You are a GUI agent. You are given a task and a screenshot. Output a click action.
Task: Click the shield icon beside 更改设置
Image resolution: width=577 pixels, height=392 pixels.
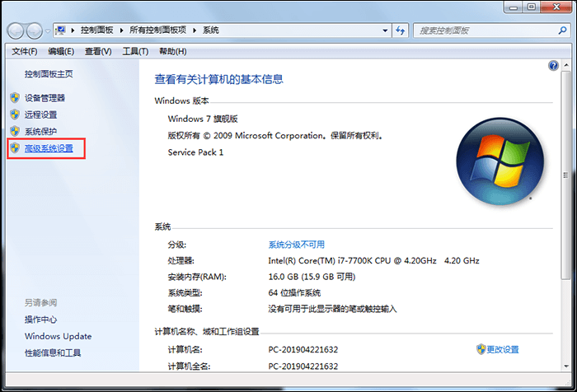coord(481,349)
